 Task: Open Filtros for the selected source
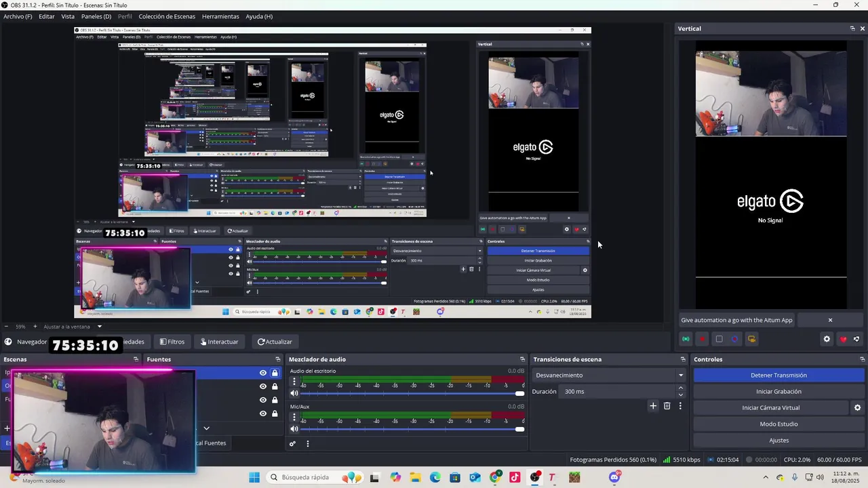[172, 342]
